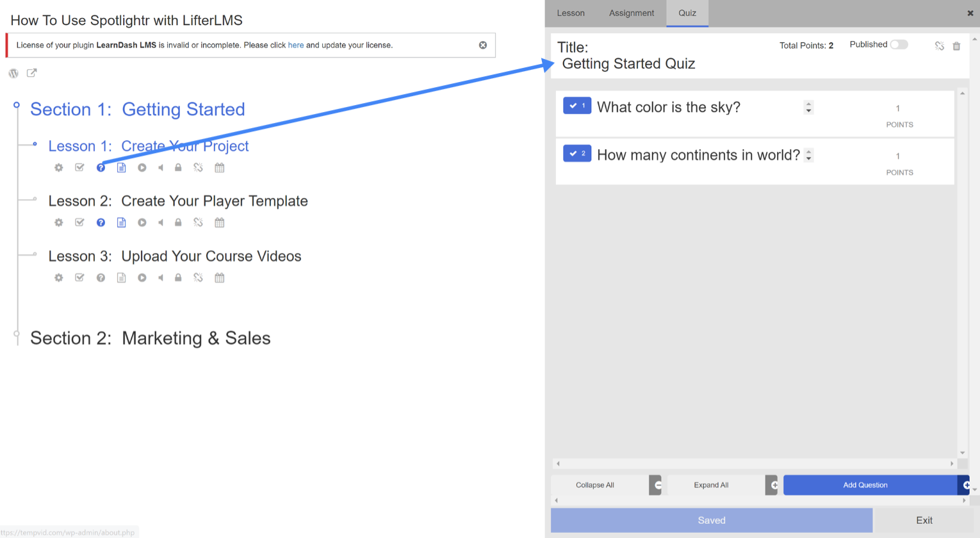The image size is (980, 538).
Task: Open assignment icon under Lesson 3
Action: [79, 278]
